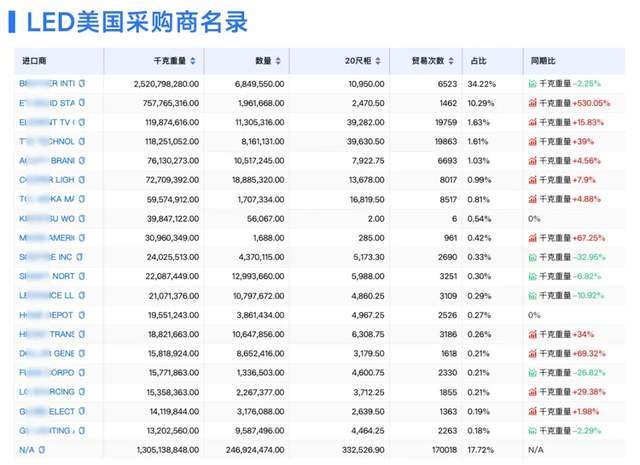Open importer link ending 'ID STA'
640x465 pixels.
click(47, 103)
